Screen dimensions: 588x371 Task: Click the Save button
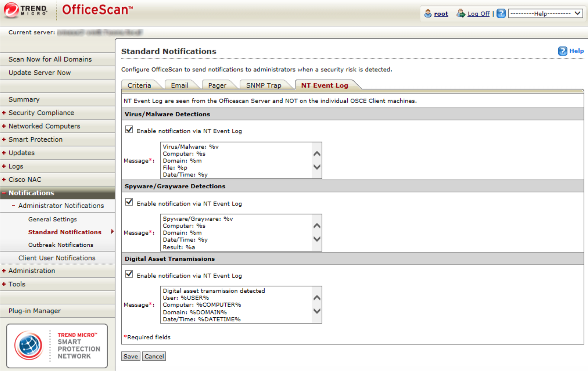pyautogui.click(x=131, y=356)
